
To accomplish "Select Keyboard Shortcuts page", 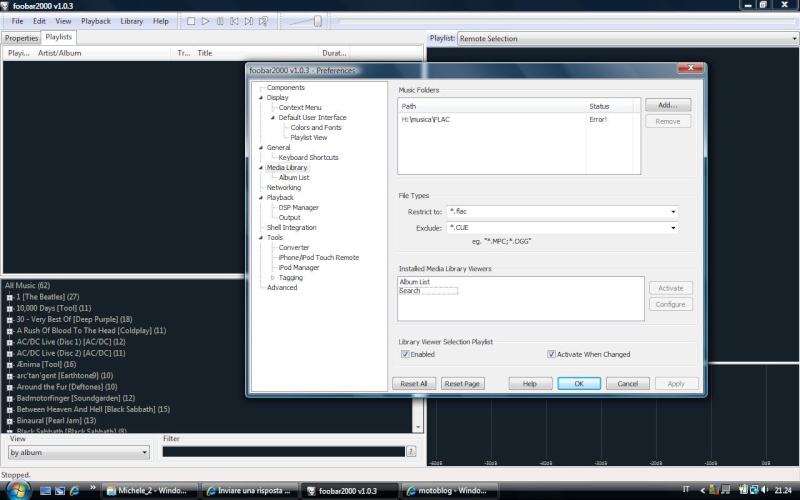I will (x=308, y=158).
